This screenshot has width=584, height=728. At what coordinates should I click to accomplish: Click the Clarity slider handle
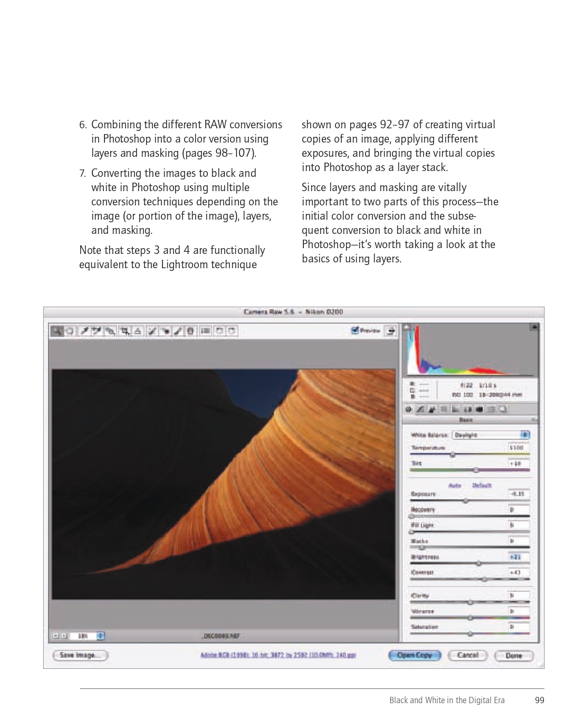[470, 602]
